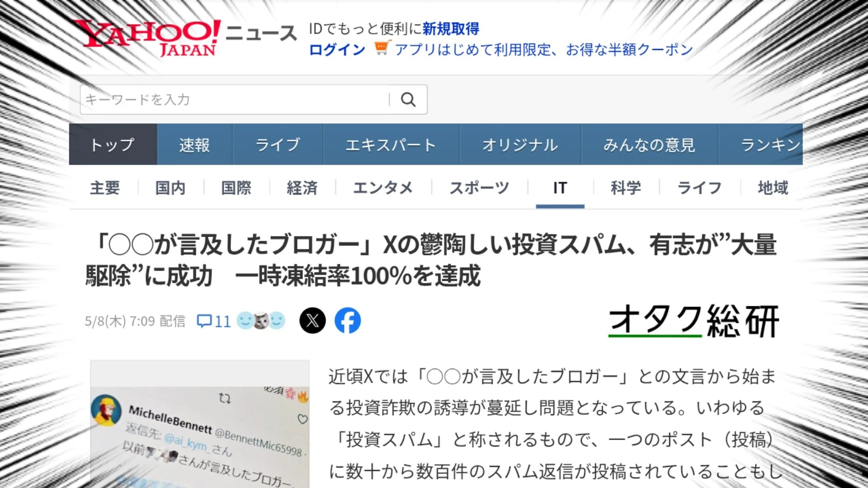Click the emoji reaction faces icons
The height and width of the screenshot is (488, 868).
coord(261,321)
